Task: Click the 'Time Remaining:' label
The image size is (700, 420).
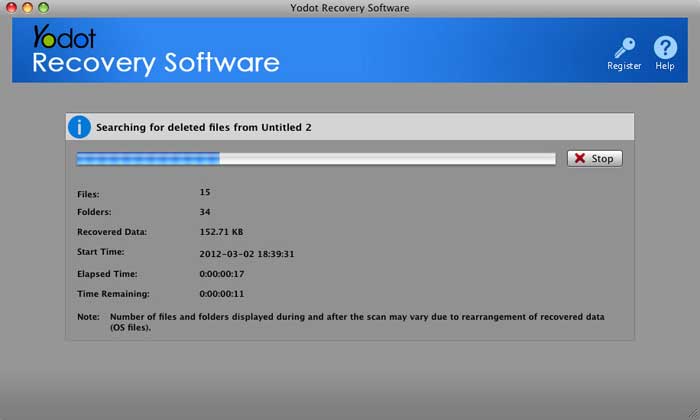Action: (113, 294)
